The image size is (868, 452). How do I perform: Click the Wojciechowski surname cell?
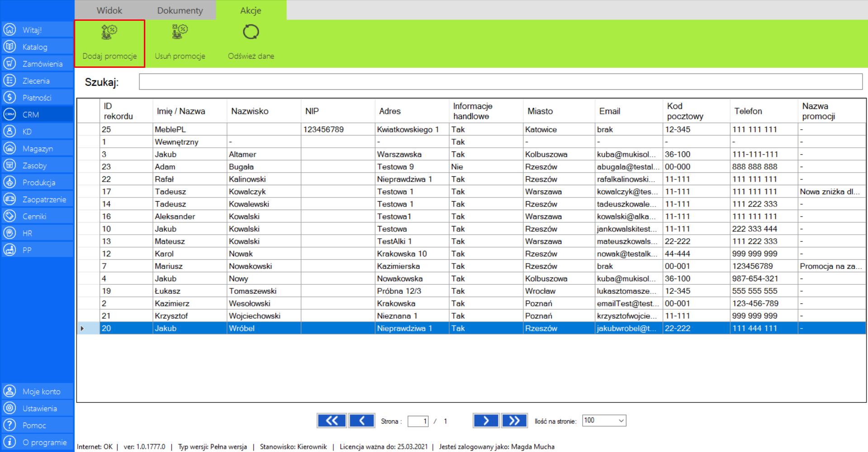click(x=264, y=316)
